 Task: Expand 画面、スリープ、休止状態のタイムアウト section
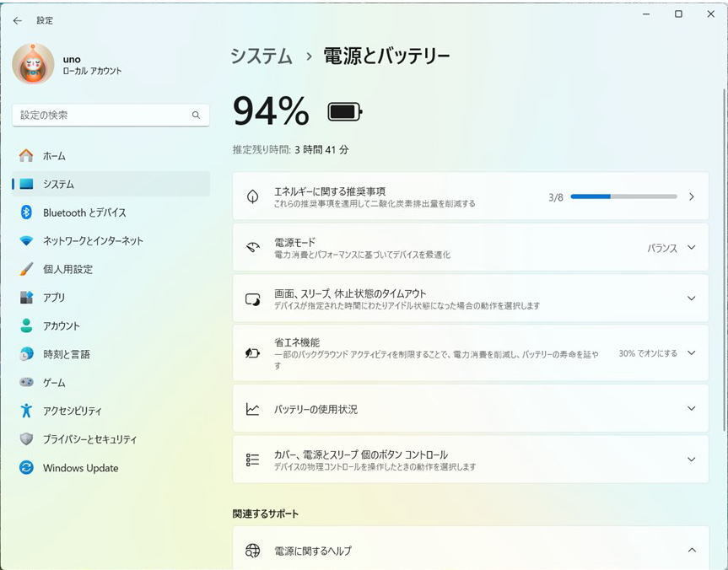pyautogui.click(x=471, y=298)
